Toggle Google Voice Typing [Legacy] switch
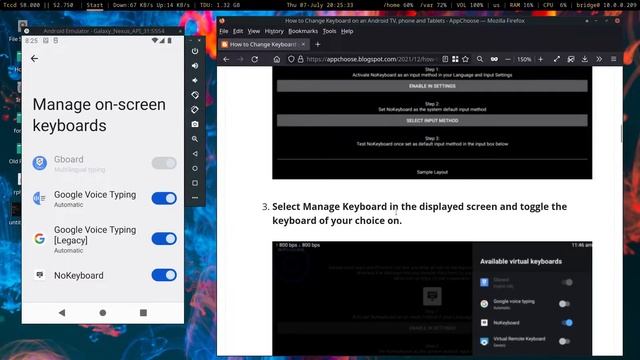The width and height of the screenshot is (640, 360). pos(164,238)
